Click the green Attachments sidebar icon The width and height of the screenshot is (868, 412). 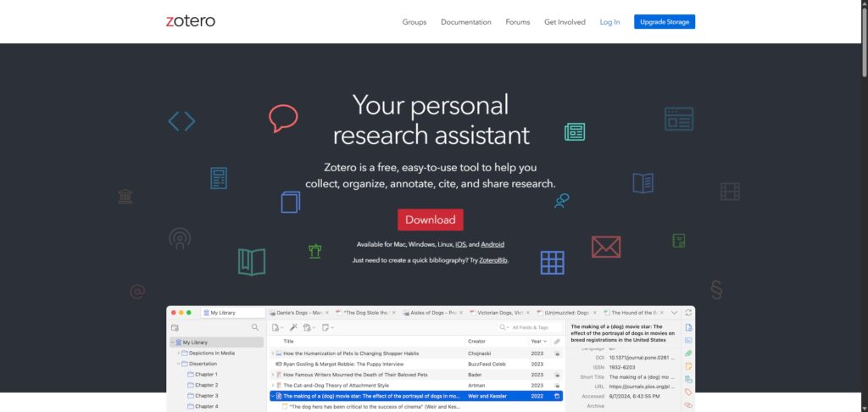pyautogui.click(x=688, y=354)
